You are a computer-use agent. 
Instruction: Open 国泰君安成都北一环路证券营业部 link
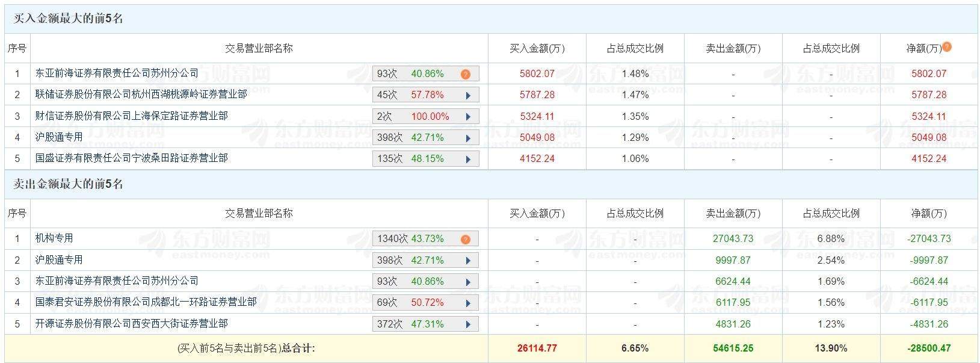point(146,302)
